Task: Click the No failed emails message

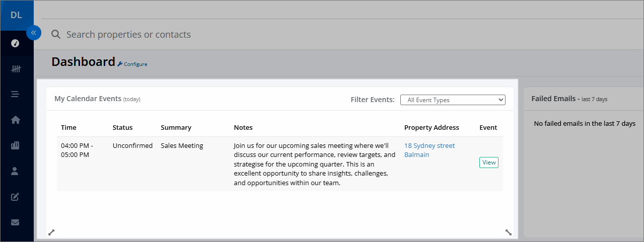Action: pyautogui.click(x=585, y=123)
